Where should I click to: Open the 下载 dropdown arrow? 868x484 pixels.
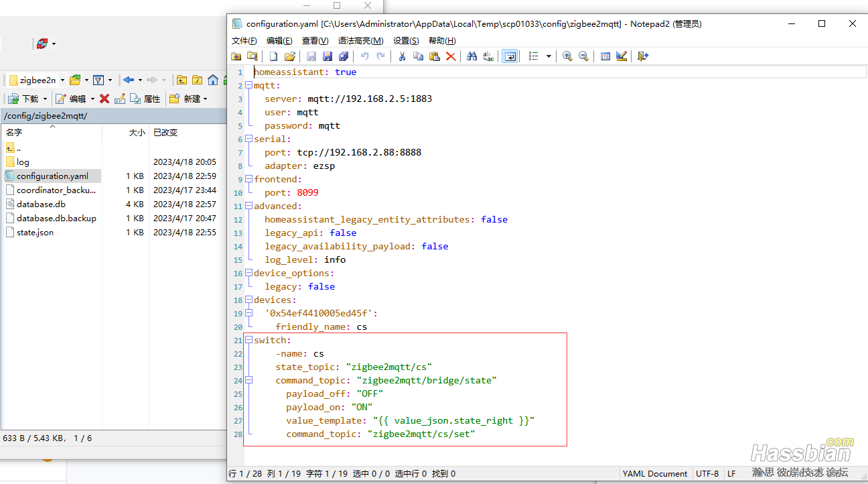[x=46, y=99]
